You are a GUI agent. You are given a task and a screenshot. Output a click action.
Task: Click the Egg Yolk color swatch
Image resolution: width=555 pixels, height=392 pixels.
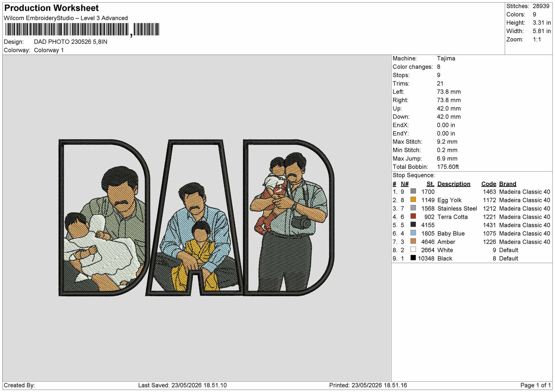(x=413, y=200)
